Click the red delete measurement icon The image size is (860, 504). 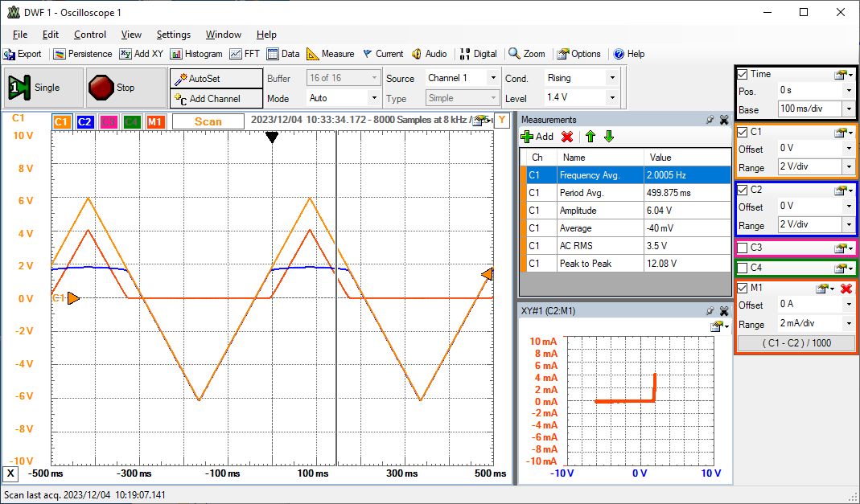tap(567, 137)
